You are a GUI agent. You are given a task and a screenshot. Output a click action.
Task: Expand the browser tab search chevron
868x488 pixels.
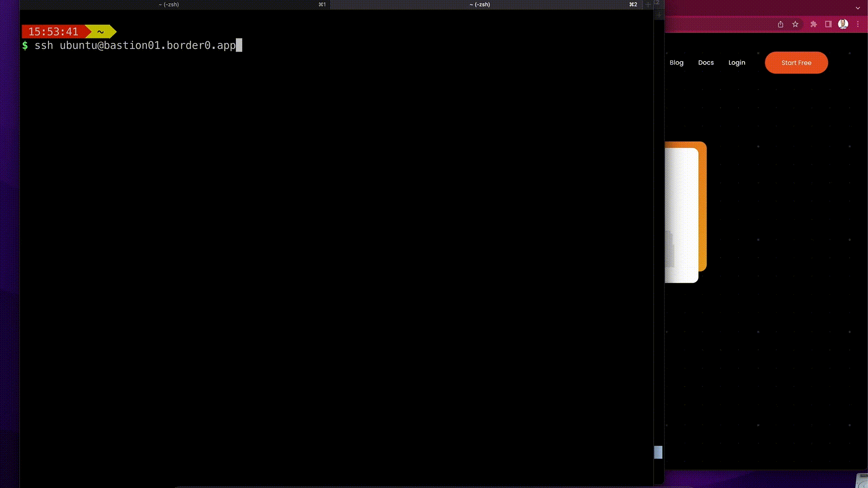coord(858,8)
